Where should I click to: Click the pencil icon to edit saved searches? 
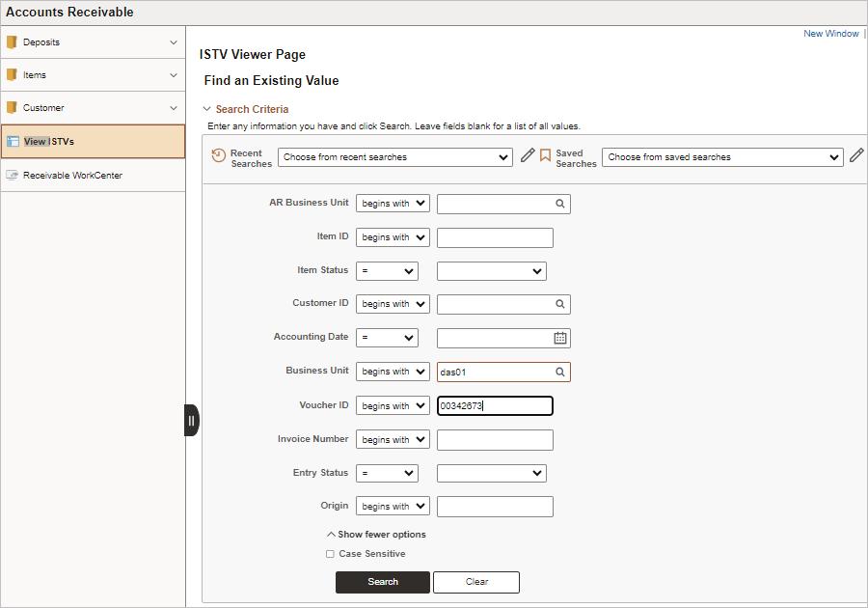[x=856, y=155]
